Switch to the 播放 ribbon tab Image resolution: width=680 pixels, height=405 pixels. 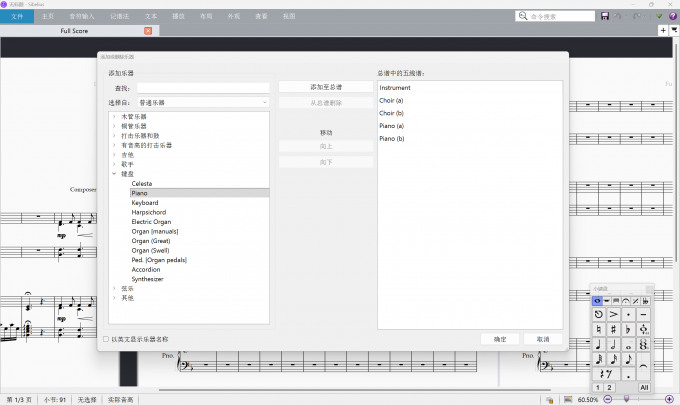click(178, 17)
